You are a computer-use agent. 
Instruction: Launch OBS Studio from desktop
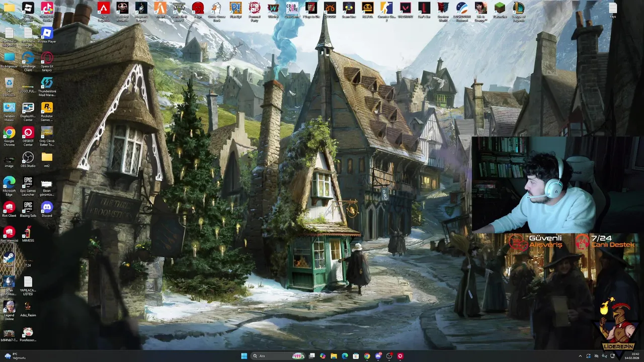(x=28, y=159)
